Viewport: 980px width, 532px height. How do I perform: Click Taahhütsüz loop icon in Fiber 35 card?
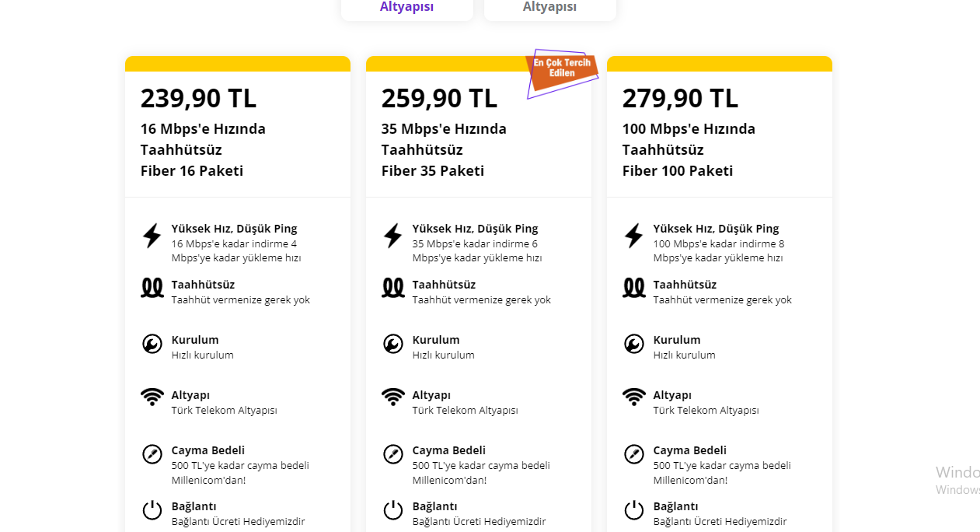pos(393,288)
